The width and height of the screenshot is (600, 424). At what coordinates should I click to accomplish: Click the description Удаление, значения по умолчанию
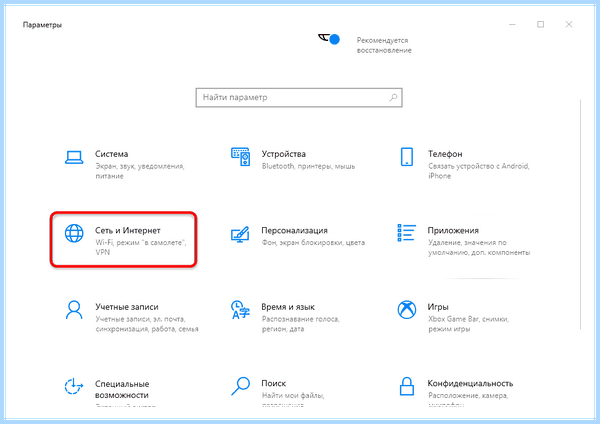pyautogui.click(x=479, y=248)
